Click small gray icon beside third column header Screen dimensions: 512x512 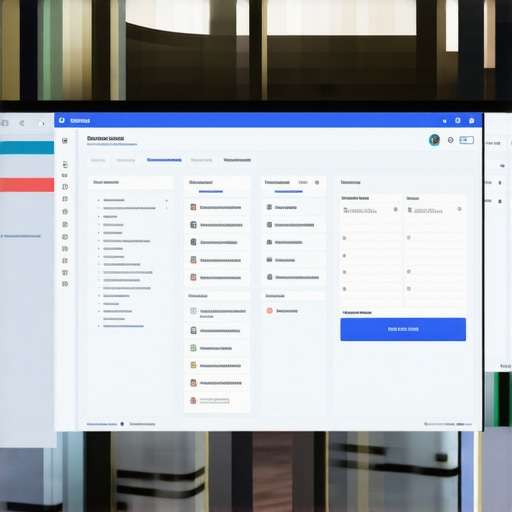coord(317,182)
